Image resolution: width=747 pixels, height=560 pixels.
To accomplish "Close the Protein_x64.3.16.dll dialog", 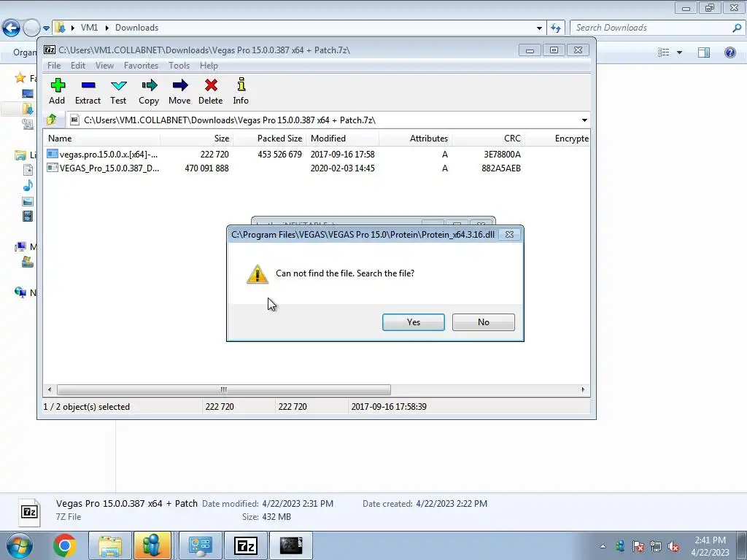I will click(509, 234).
